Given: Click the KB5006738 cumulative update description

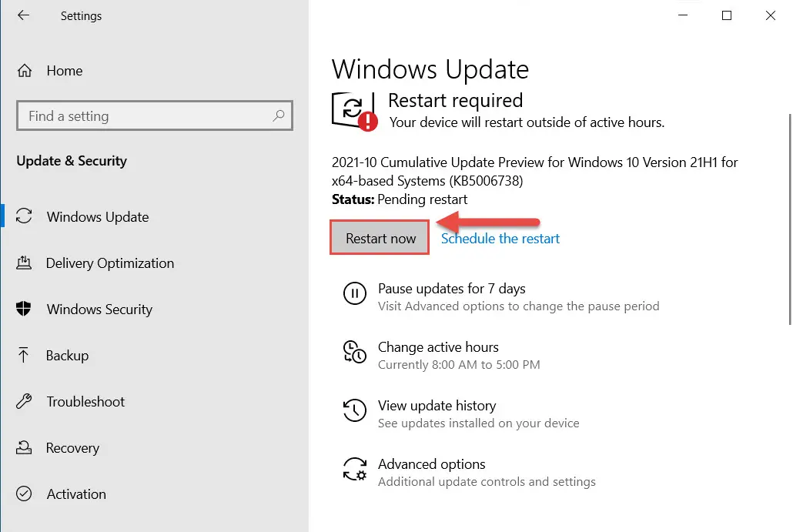Looking at the screenshot, I should pos(534,172).
